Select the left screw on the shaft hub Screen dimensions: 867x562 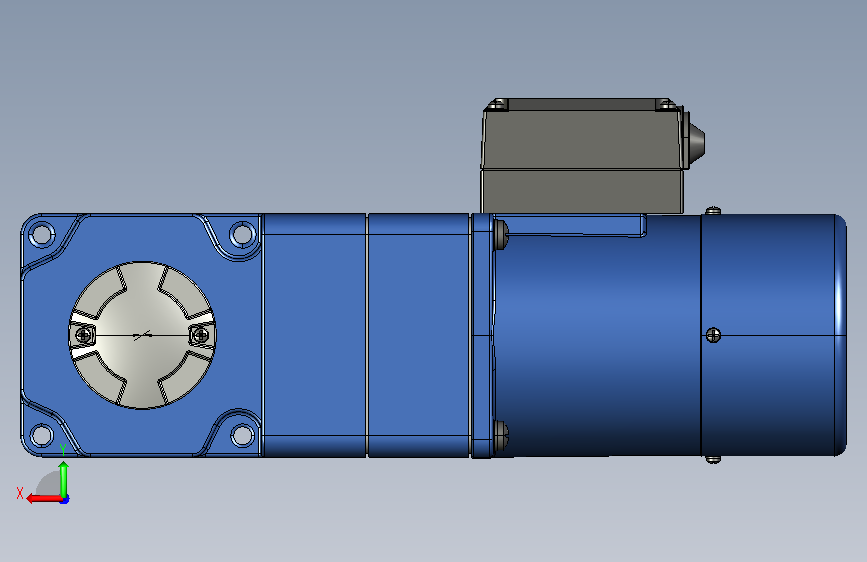click(x=83, y=335)
